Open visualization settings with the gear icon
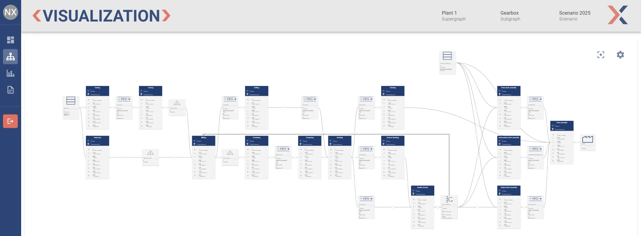The height and width of the screenshot is (236, 644). pos(620,55)
